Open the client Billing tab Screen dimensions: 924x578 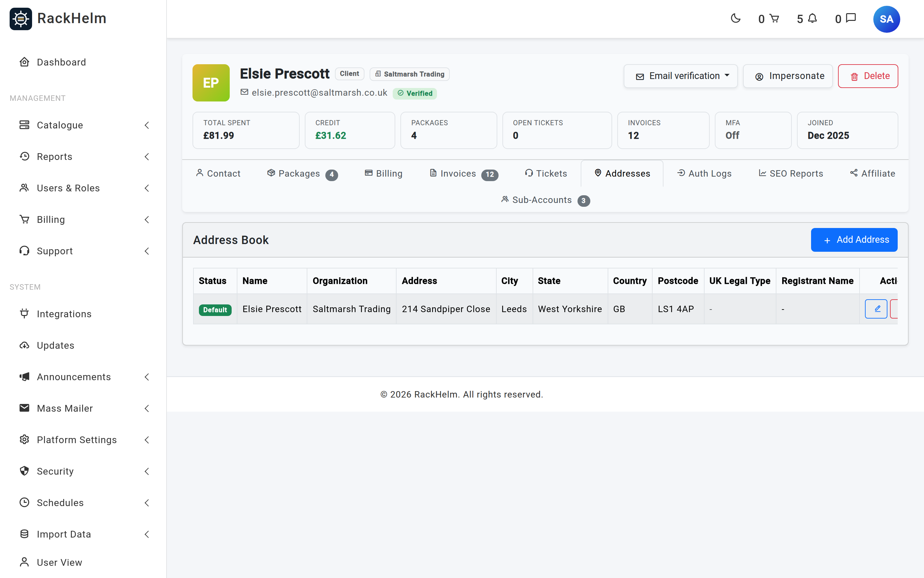384,173
